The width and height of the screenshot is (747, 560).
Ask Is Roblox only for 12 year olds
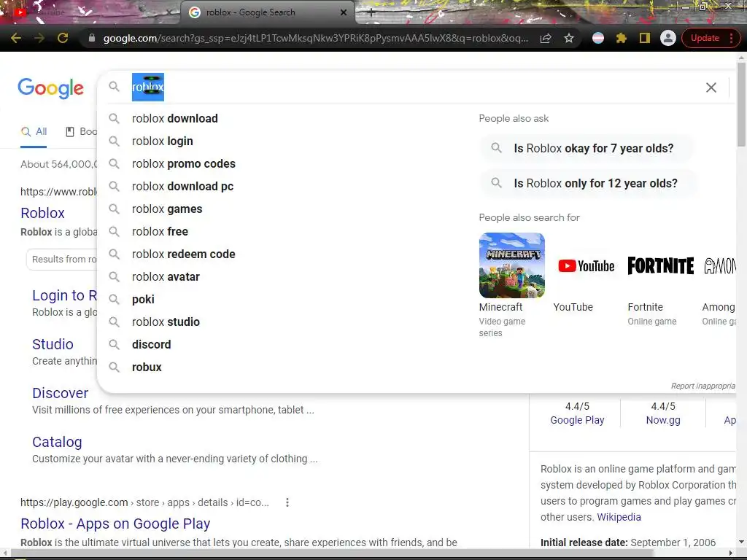click(589, 183)
